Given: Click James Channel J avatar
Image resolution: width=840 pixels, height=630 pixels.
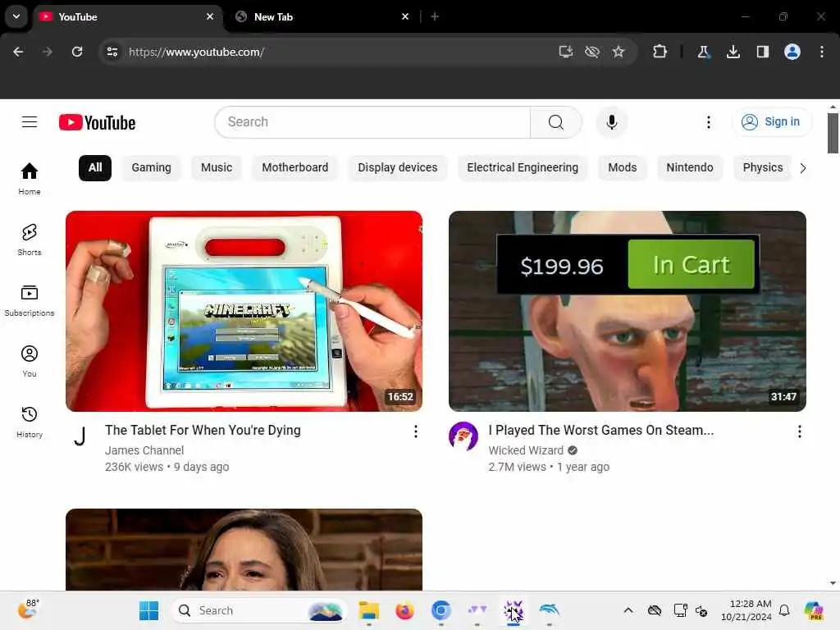Looking at the screenshot, I should [80, 436].
